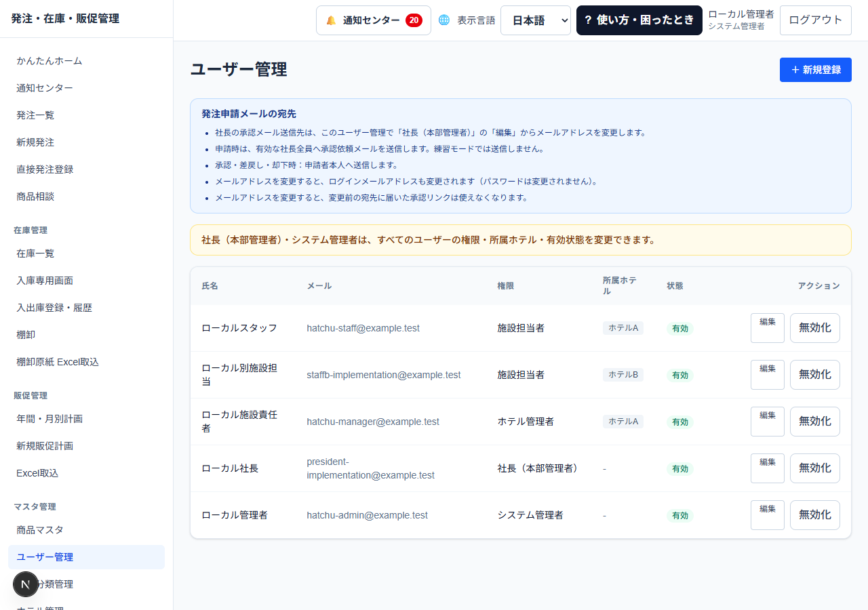The image size is (868, 610).
Task: Edit the ローカル施設責任者 user
Action: (x=768, y=422)
